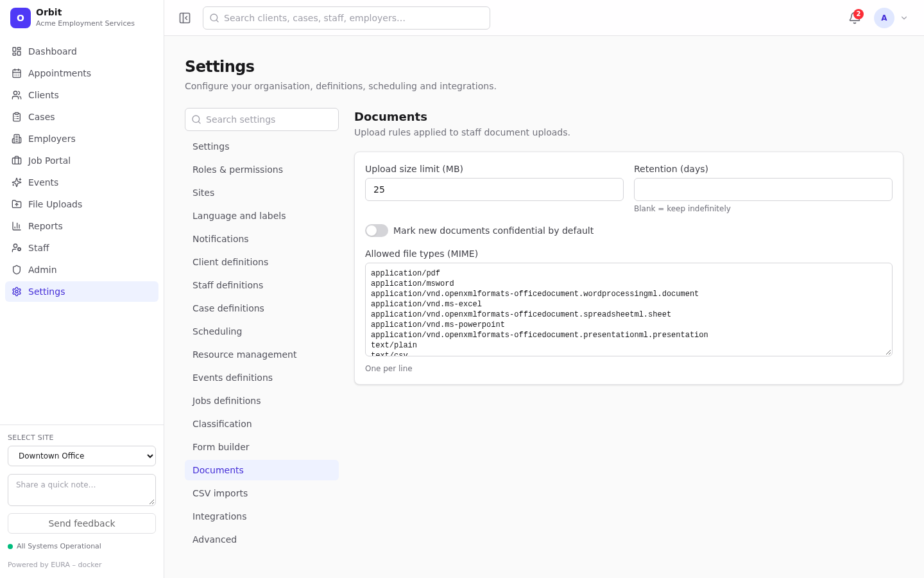Open the Select Site dropdown
Viewport: 924px width, 578px height.
81,456
